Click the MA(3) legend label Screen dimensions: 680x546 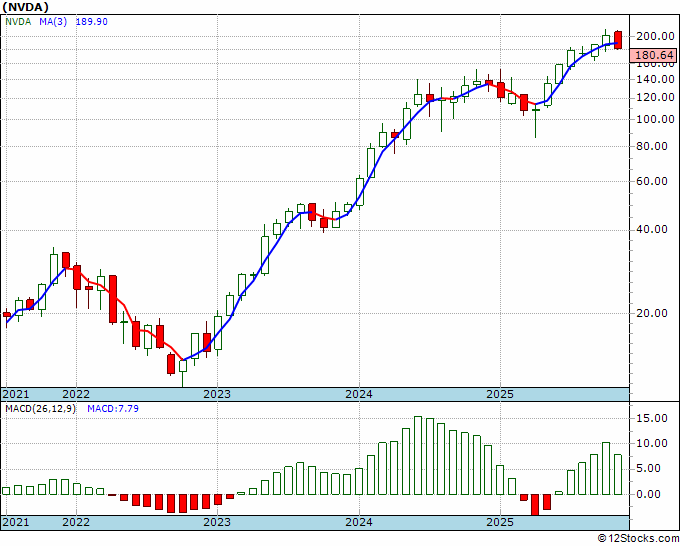coord(53,22)
